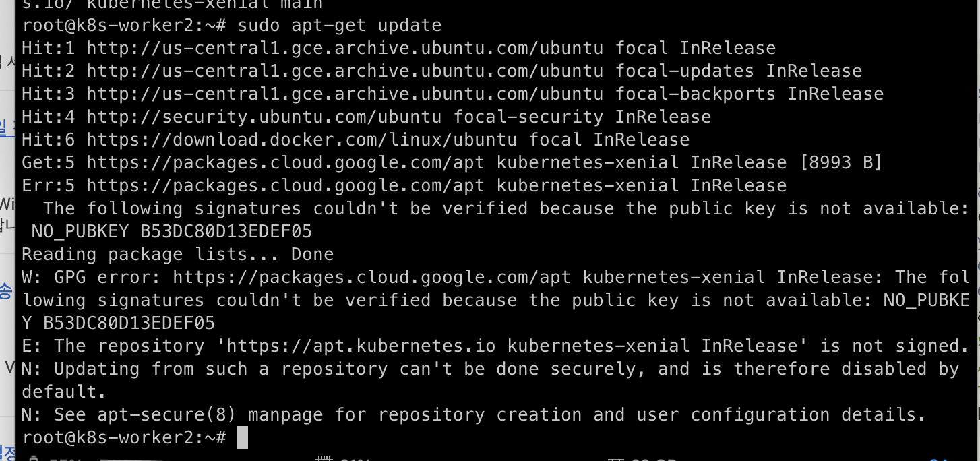Screen dimensions: 980x461
Task: Click the blue Korean link at the left edge beside Hit:4
Action: click(7, 127)
